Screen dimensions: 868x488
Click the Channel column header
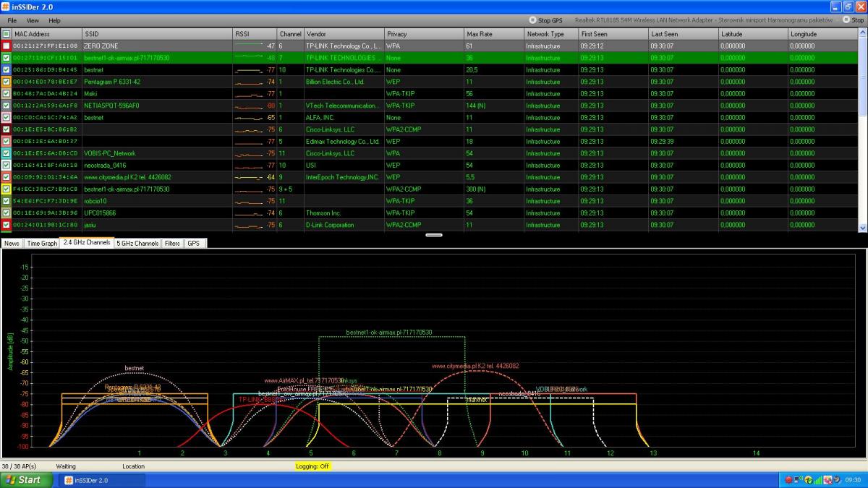click(x=290, y=34)
